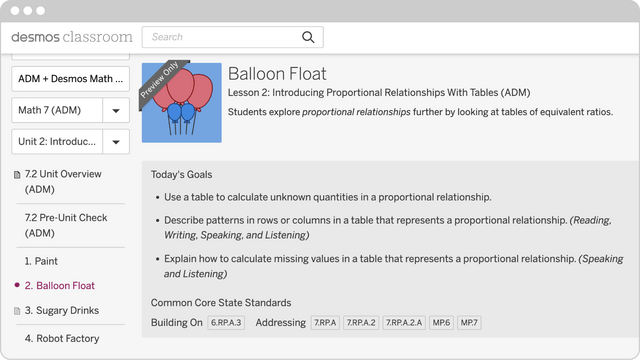640x360 pixels.
Task: Click the 7.RP.A.2.A standard tag
Action: 404,322
